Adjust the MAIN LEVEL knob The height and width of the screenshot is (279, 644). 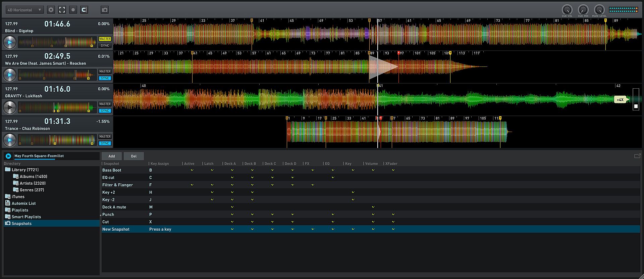pyautogui.click(x=599, y=9)
